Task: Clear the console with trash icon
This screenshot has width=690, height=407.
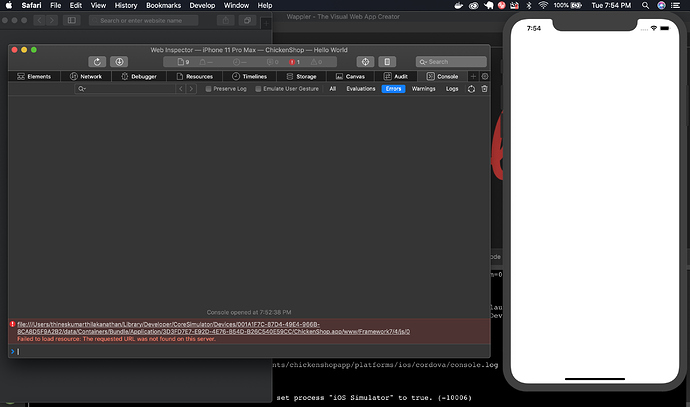Action: [x=484, y=89]
